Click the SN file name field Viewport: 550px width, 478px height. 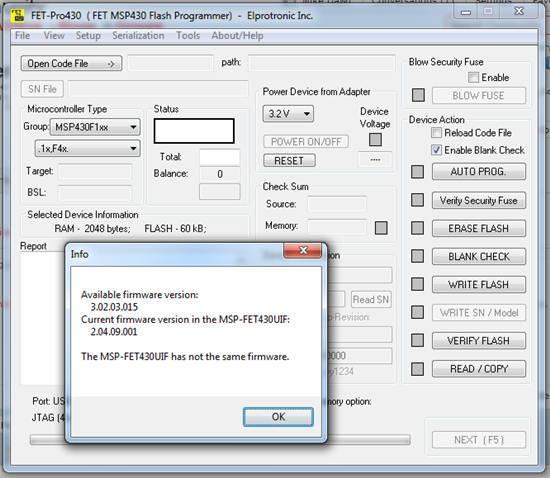pyautogui.click(x=158, y=89)
